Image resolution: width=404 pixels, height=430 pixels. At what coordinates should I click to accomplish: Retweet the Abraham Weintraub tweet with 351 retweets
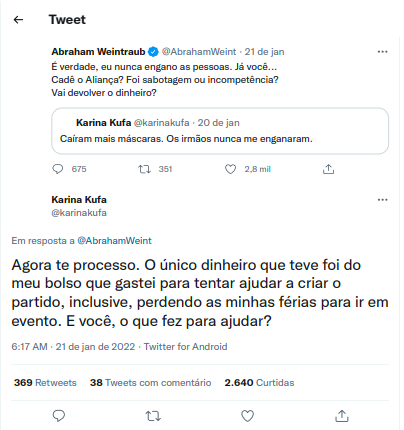(144, 169)
